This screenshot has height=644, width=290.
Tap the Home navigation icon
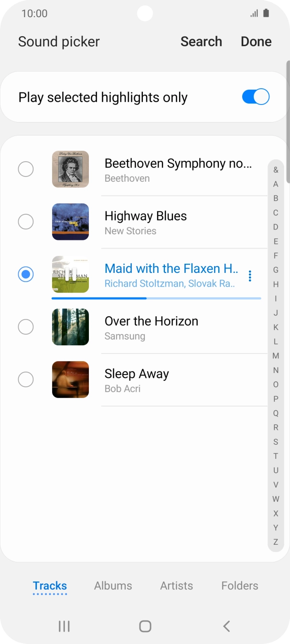pyautogui.click(x=145, y=626)
